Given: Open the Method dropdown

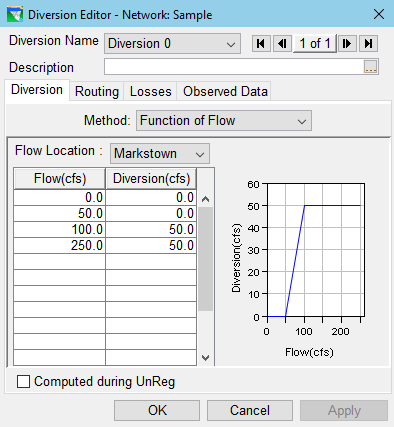Looking at the screenshot, I should 224,120.
